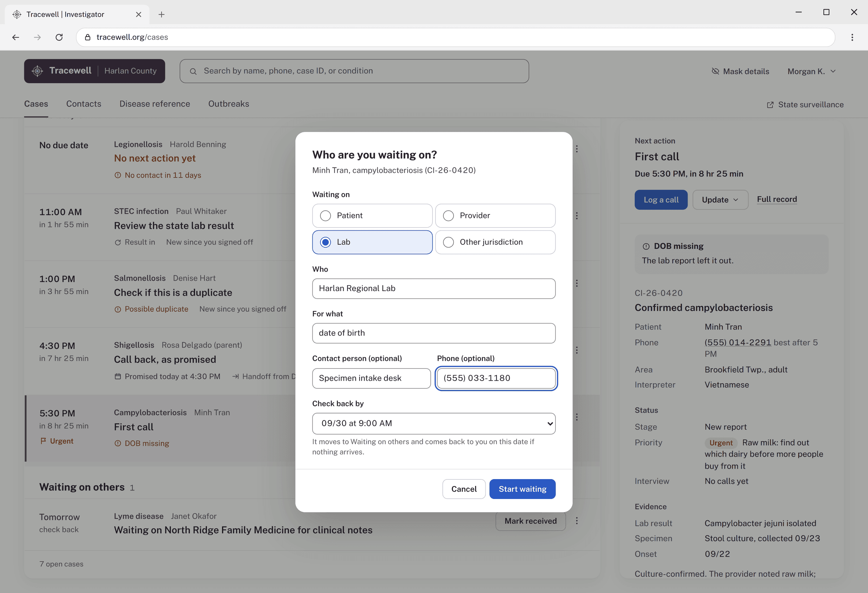Switch to the Outbreaks tab
Viewport: 868px width, 593px height.
click(x=229, y=104)
